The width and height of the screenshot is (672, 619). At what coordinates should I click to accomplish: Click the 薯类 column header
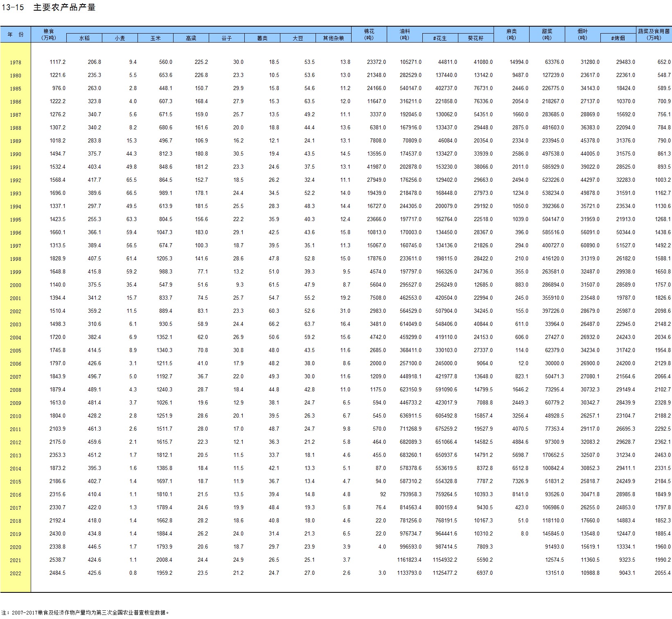coord(262,38)
